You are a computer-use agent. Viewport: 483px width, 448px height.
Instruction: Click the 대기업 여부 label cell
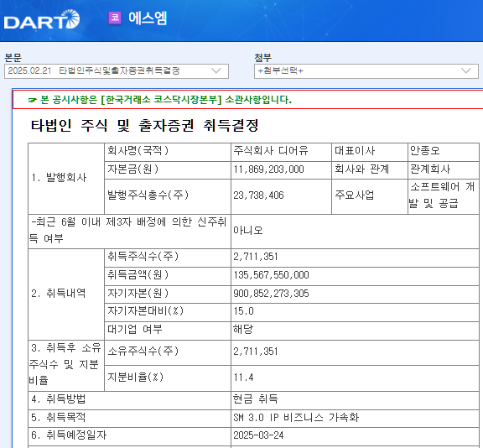click(168, 331)
